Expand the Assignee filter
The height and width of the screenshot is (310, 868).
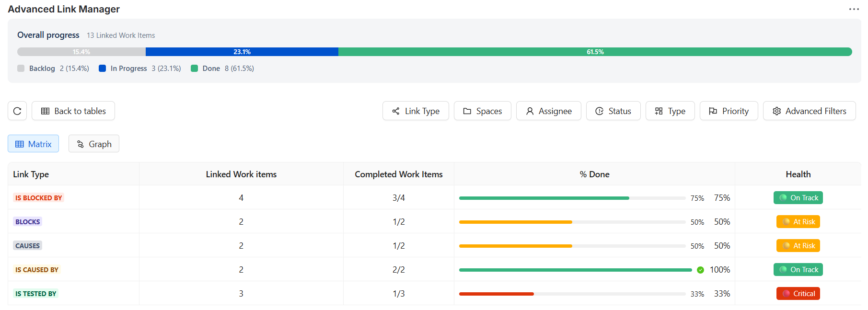coord(549,111)
